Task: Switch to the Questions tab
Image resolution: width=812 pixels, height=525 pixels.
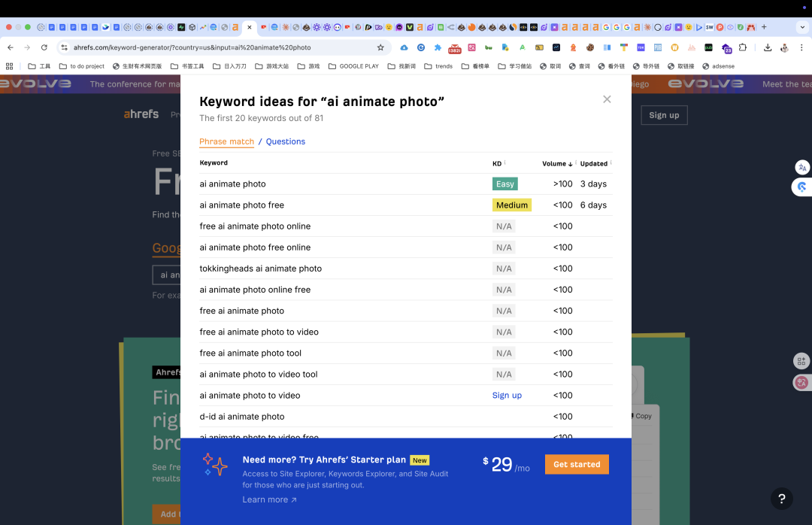Action: coord(286,141)
